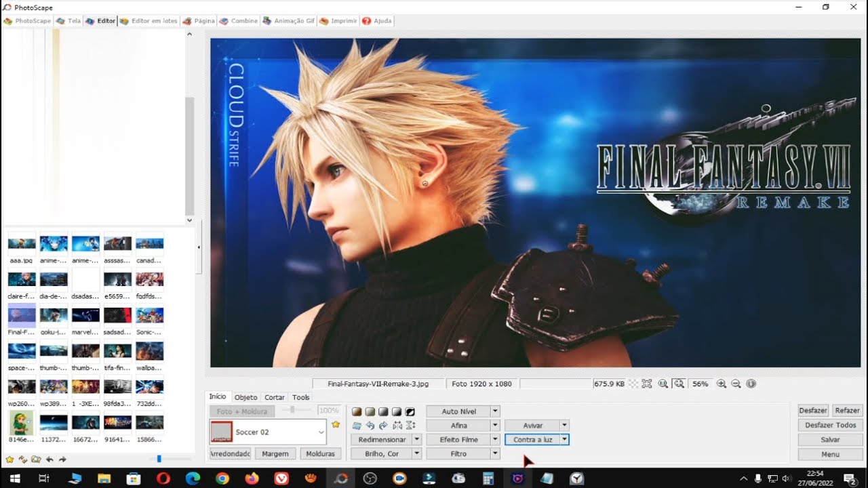Open the folder explore icon below thumbnails
868x488 pixels.
pyautogui.click(x=35, y=460)
